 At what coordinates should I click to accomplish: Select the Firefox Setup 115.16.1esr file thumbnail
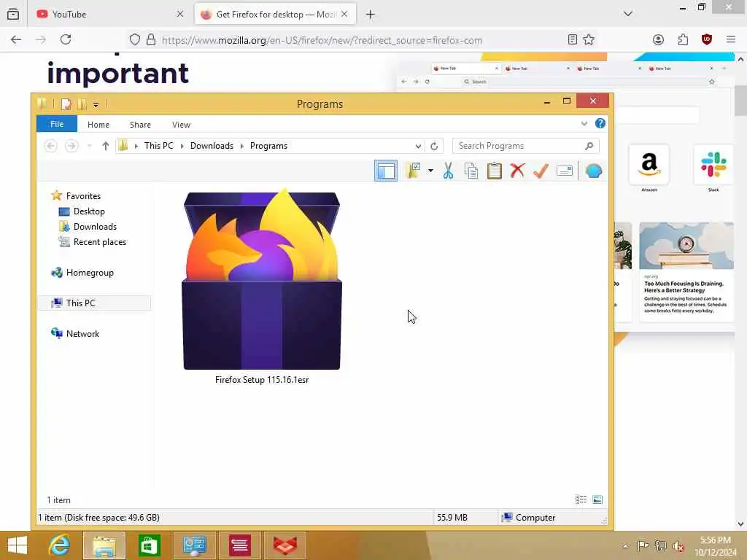tap(262, 279)
